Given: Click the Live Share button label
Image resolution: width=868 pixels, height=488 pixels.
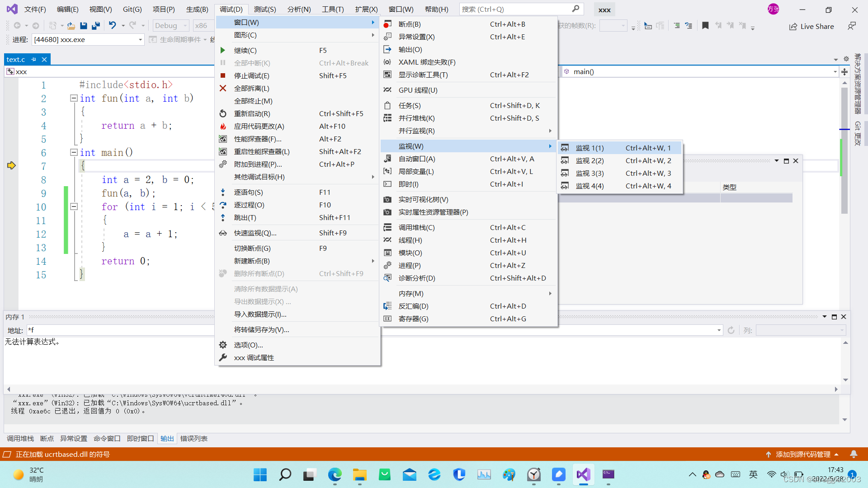Looking at the screenshot, I should 817,26.
